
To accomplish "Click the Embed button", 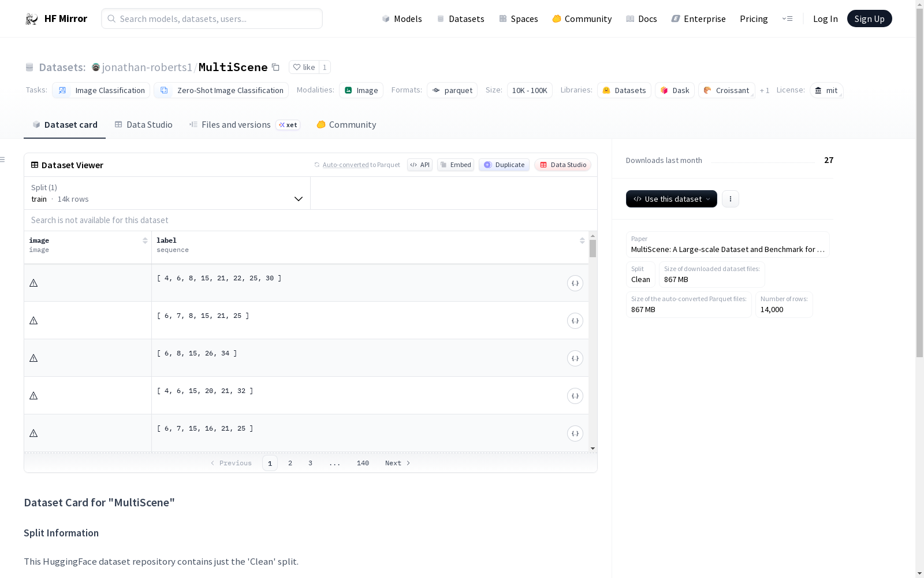I will coord(456,165).
